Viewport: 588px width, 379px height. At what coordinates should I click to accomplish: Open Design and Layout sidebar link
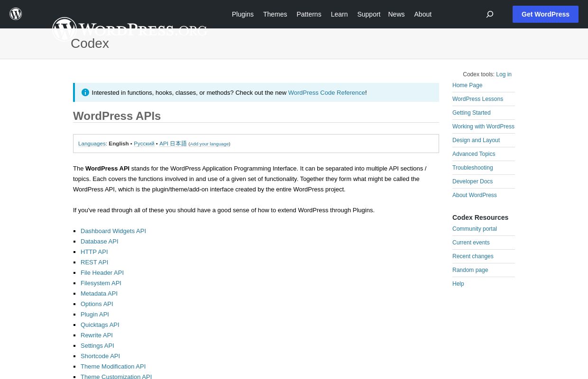[x=476, y=140]
